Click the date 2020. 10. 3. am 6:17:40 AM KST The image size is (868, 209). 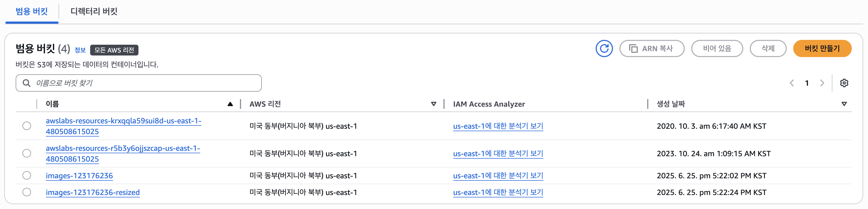[x=711, y=126]
